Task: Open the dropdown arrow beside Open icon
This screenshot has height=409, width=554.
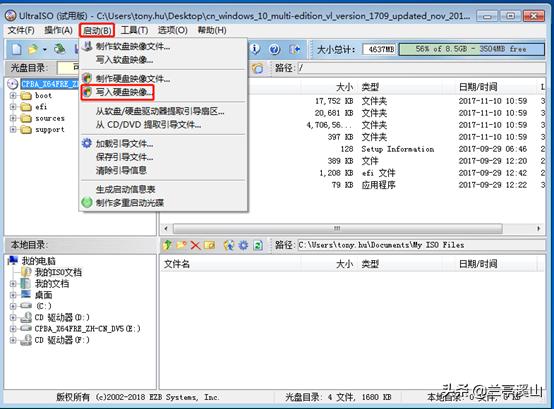Action: [x=45, y=49]
